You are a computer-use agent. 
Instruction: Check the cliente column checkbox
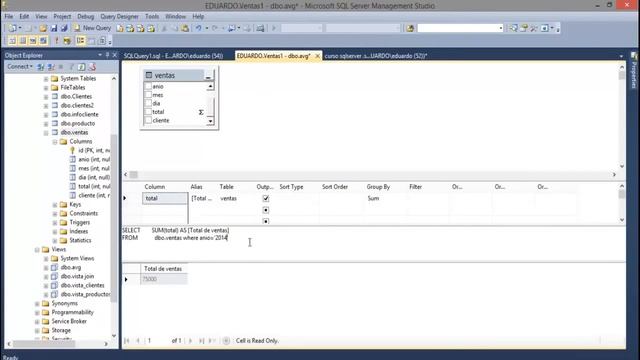pos(148,120)
